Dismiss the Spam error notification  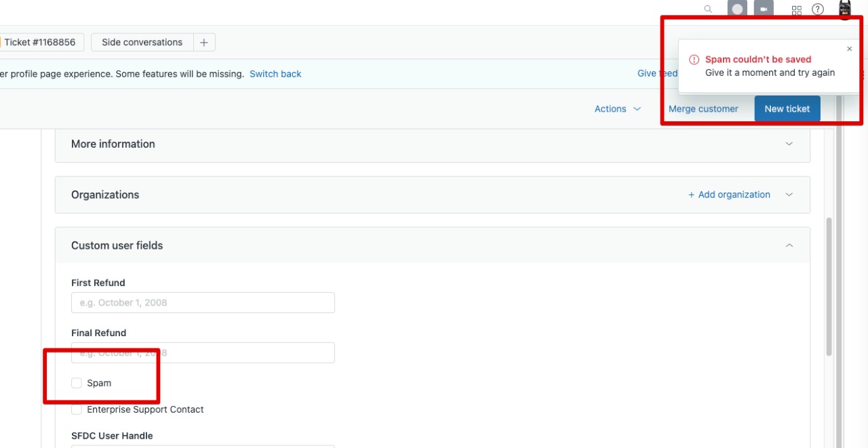[849, 49]
